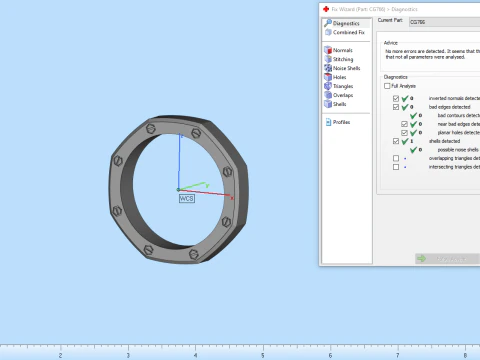Screen dimensions: 480x360
Task: Click the Follow Advice green arrow button
Action: (x=447, y=259)
